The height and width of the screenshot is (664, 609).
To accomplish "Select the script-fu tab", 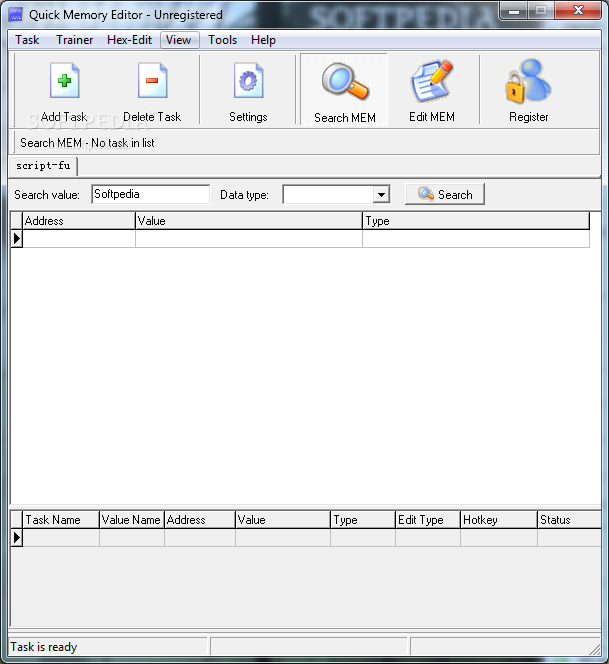I will (x=43, y=166).
